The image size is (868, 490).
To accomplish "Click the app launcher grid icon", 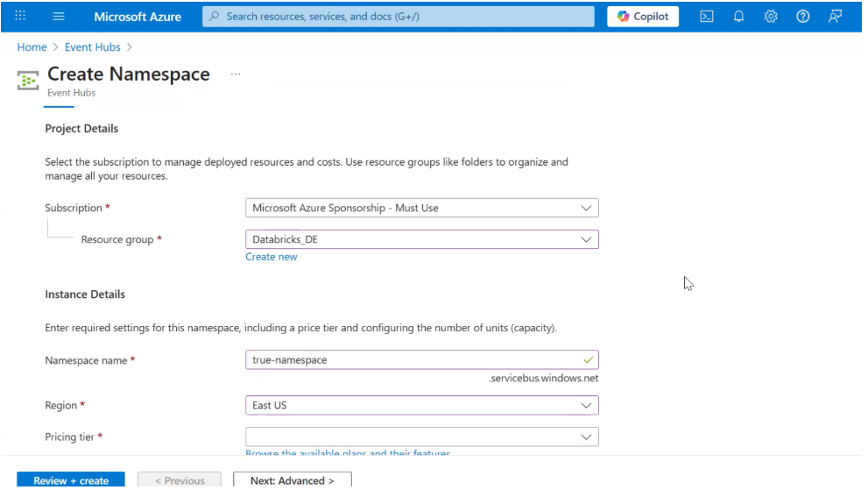I will click(21, 17).
